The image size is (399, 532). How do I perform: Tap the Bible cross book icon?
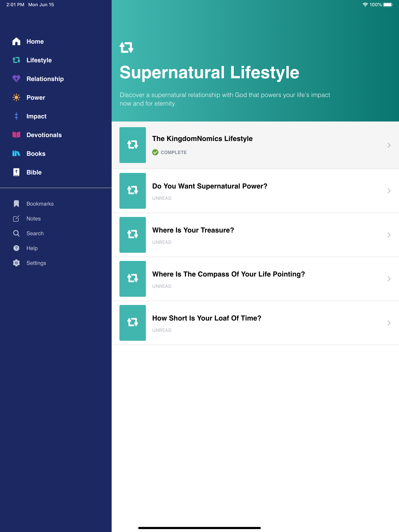click(x=16, y=172)
